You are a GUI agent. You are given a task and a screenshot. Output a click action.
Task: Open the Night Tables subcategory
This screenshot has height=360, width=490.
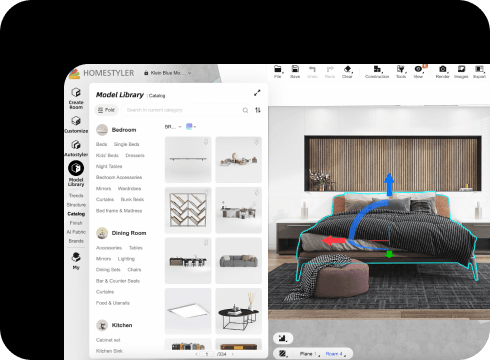[x=109, y=166]
